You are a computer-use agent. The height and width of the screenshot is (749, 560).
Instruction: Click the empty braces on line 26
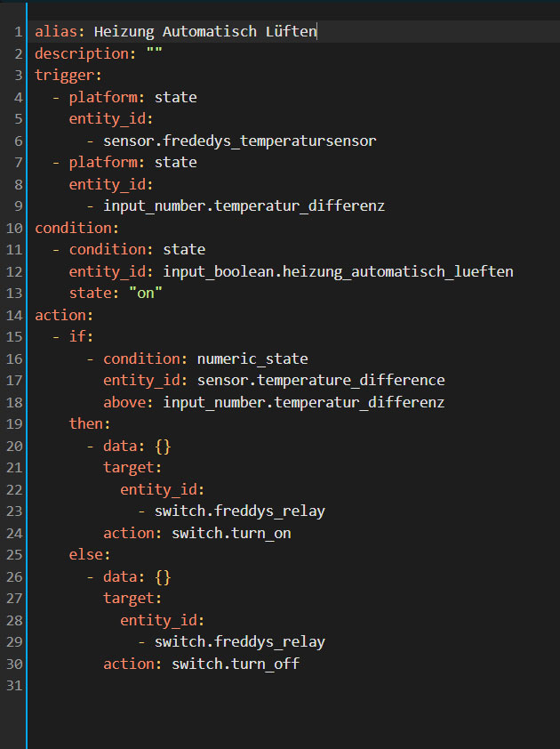coord(163,576)
